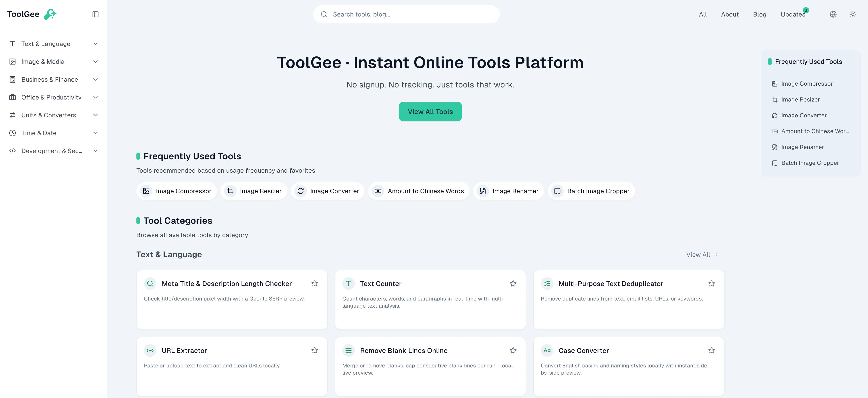Open Remove Blank Lines Online card title
Viewport: 868px width, 398px height.
click(x=403, y=350)
